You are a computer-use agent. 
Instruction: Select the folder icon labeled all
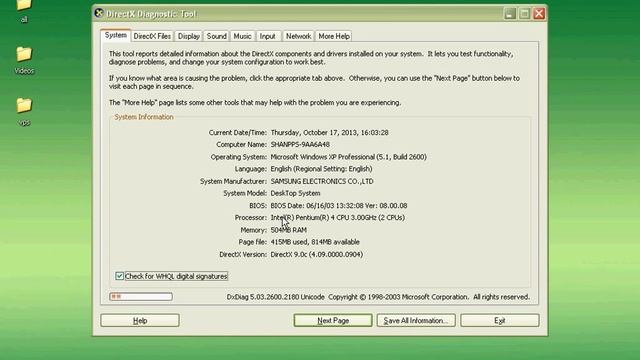[24, 10]
